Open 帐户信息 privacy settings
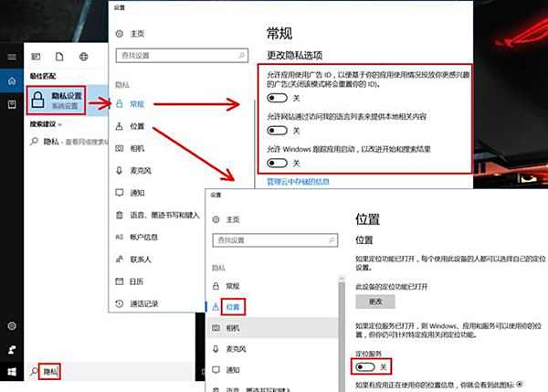The width and height of the screenshot is (548, 392). (x=143, y=237)
